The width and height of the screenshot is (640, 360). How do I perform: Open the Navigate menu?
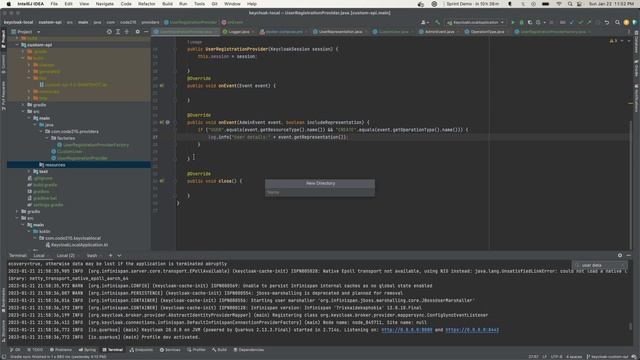point(104,4)
